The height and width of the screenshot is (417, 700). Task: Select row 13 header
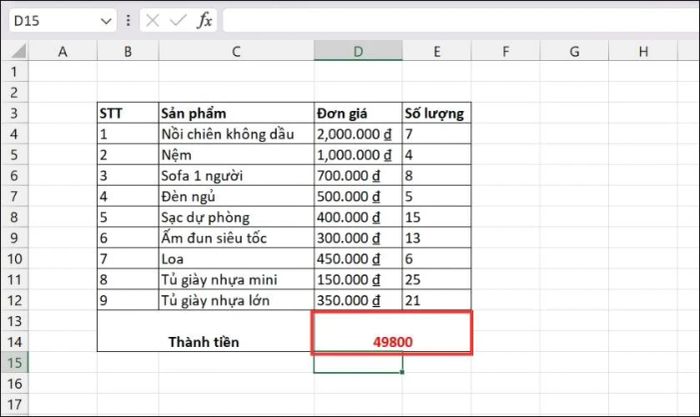[x=14, y=321]
